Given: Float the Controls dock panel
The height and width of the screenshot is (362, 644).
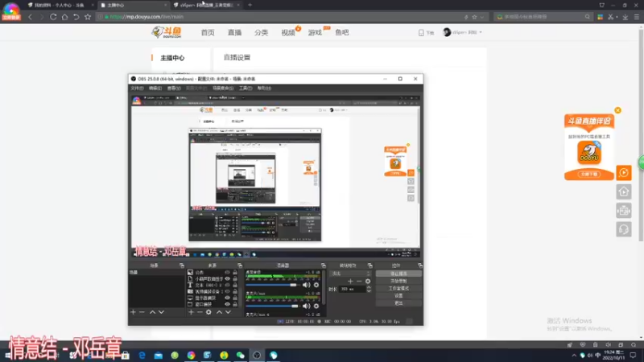Looking at the screenshot, I should tap(419, 265).
